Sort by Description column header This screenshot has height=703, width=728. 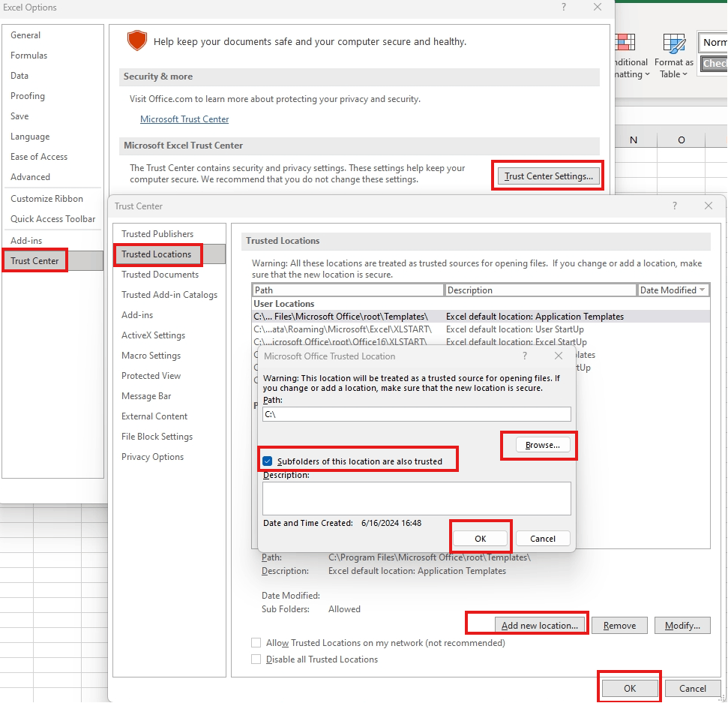[x=540, y=290]
